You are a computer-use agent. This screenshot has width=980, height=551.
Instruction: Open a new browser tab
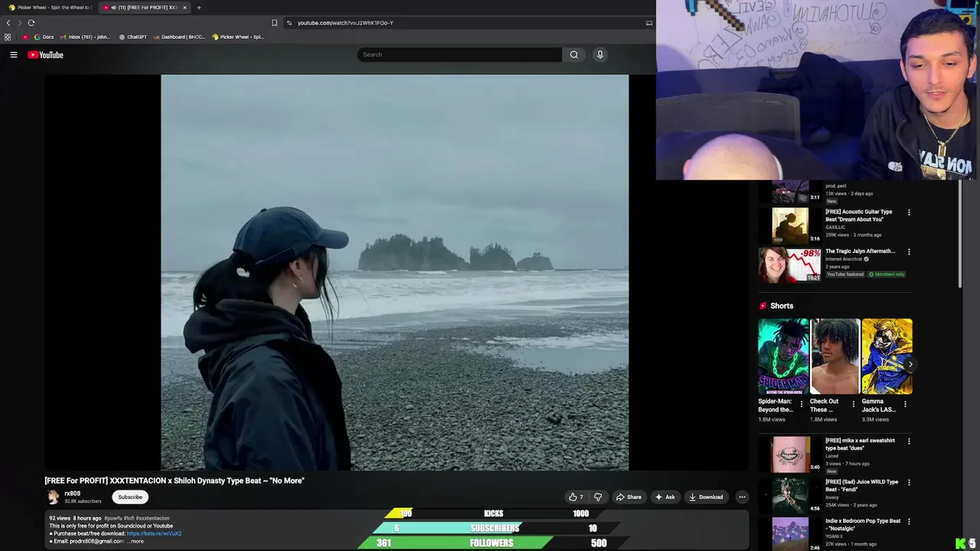click(198, 8)
